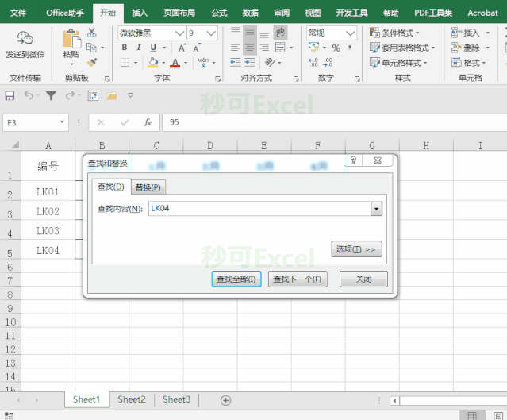The height and width of the screenshot is (420, 507).
Task: Click the Merge cells icon
Action: pyautogui.click(x=280, y=48)
